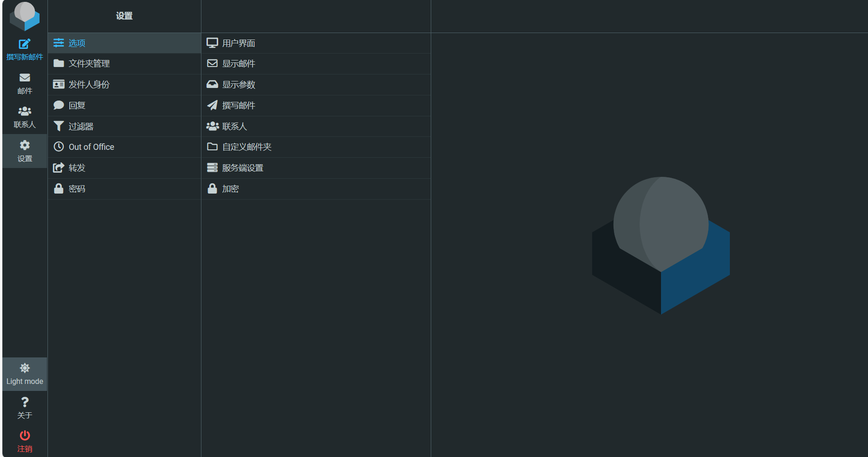The image size is (868, 457).
Task: Open 文件夹管理 folder management
Action: point(89,64)
